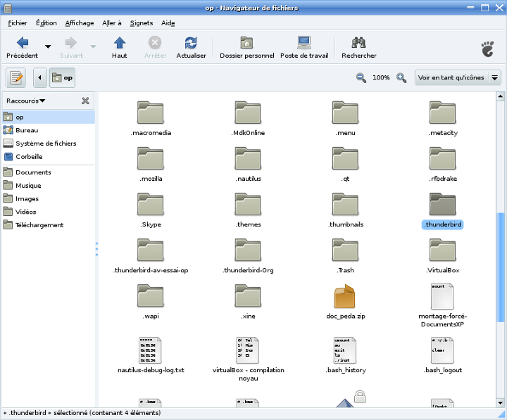Screen dimensions: 507x420
Task: Click the GNOME foot activity icon
Action: coord(487,49)
